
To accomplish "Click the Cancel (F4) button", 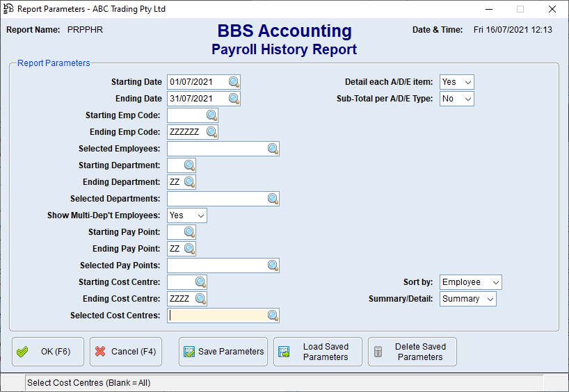I will [x=126, y=352].
